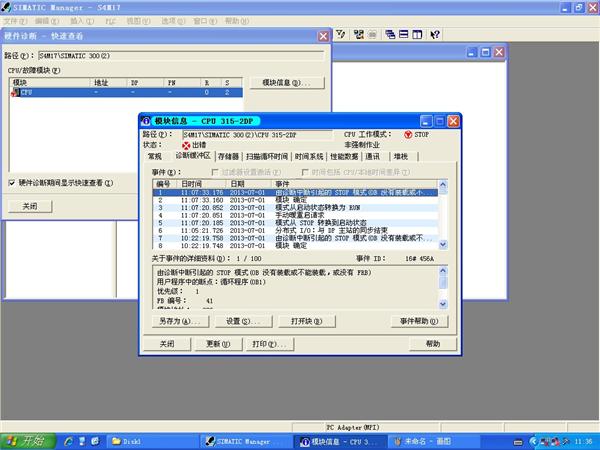Click the third quick launch icon
The height and width of the screenshot is (450, 600).
point(95,441)
